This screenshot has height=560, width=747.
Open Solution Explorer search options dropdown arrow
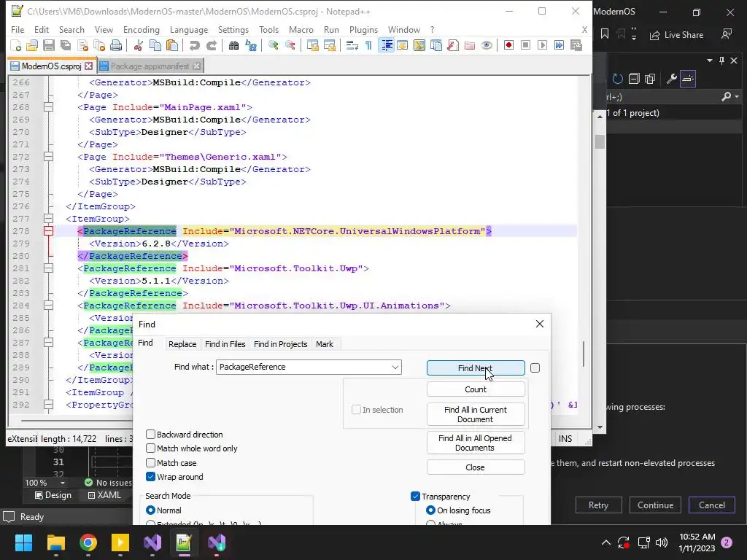click(x=737, y=97)
